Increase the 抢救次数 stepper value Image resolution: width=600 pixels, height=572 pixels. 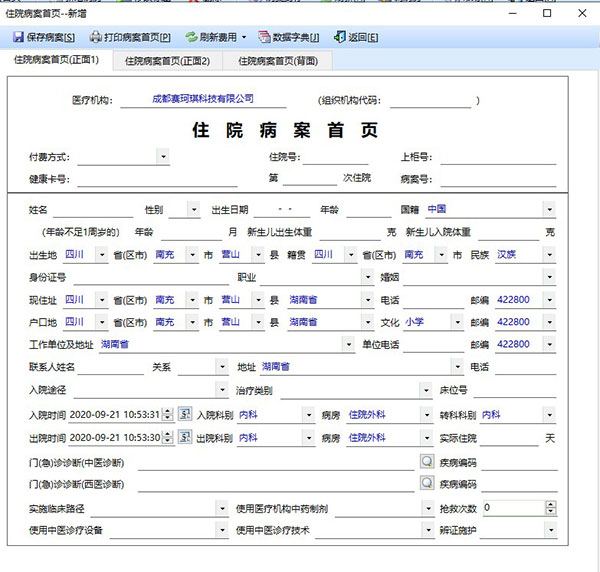coord(550,504)
